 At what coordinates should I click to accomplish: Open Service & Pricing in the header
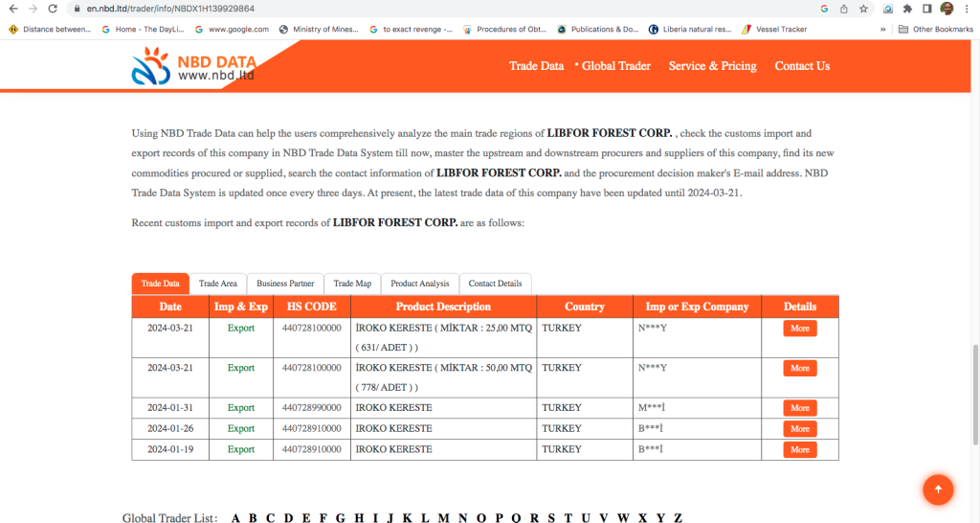[x=712, y=66]
